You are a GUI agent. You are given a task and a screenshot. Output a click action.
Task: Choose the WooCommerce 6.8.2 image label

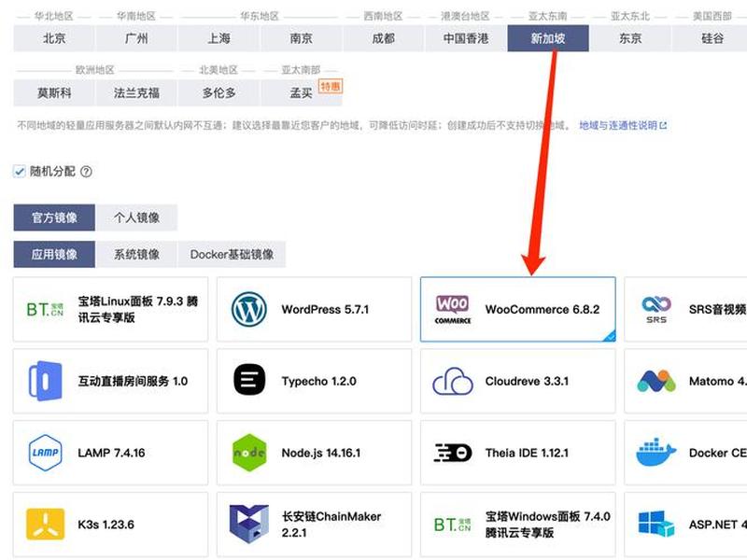click(543, 310)
